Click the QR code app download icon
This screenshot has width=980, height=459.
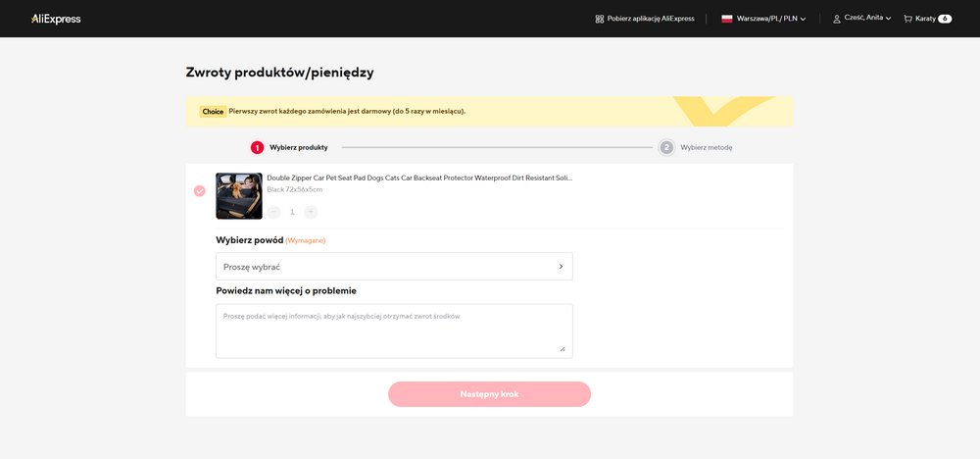coord(600,19)
